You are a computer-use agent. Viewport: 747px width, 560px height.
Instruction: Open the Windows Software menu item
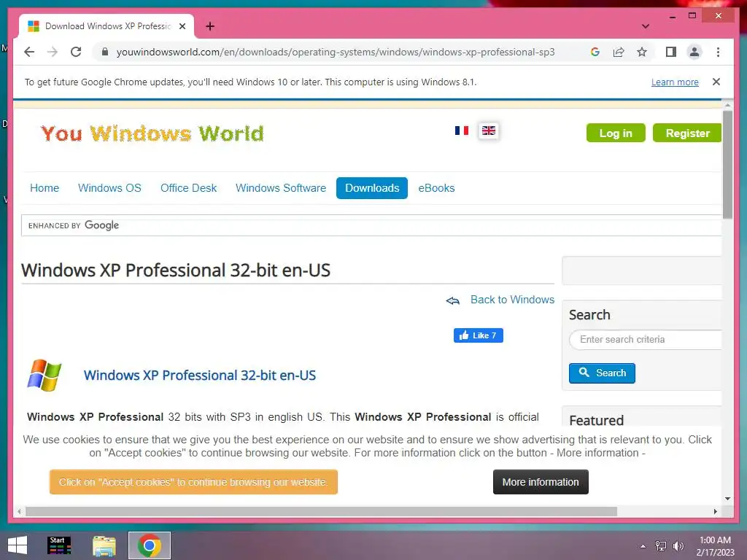pyautogui.click(x=281, y=188)
